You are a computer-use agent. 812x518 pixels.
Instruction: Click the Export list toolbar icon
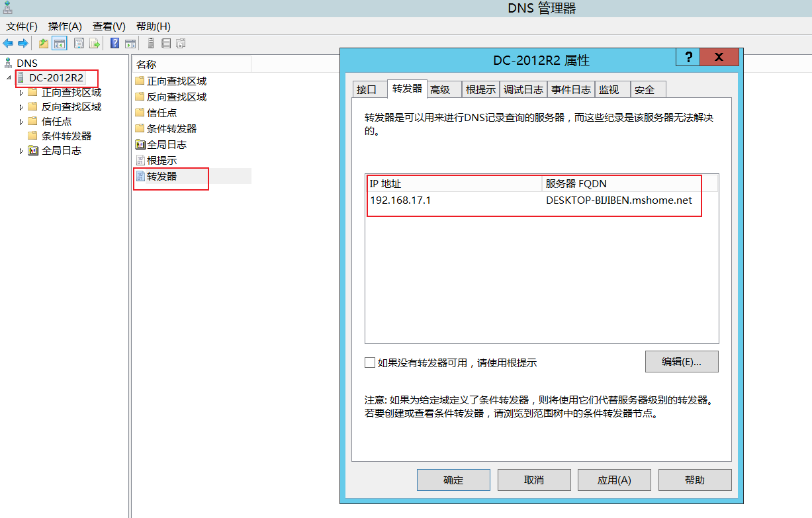tap(95, 44)
